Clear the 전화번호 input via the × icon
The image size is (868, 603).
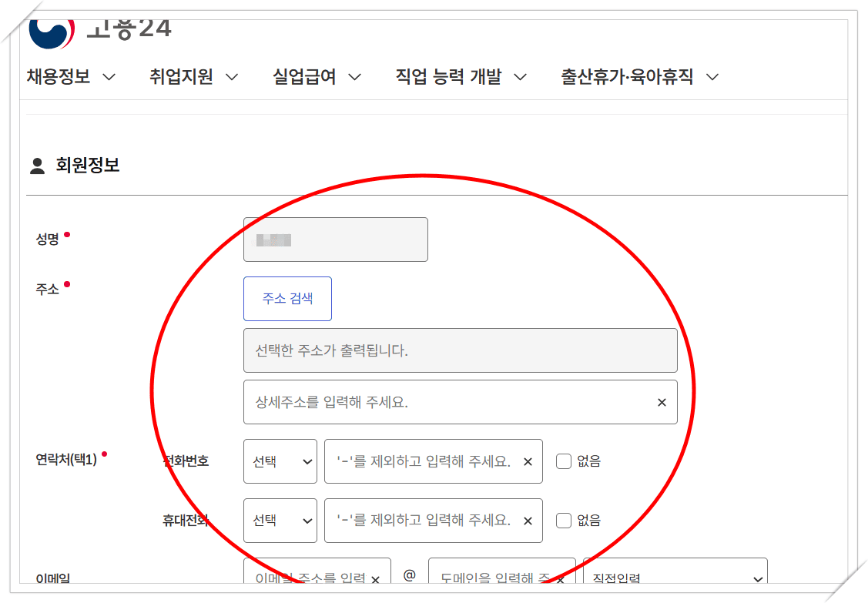click(x=528, y=461)
